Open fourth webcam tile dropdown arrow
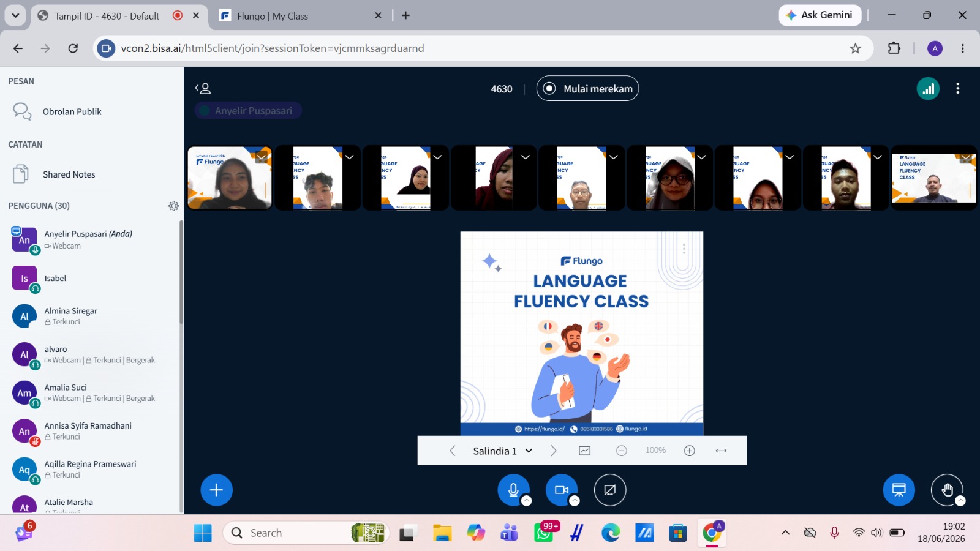 pos(526,157)
